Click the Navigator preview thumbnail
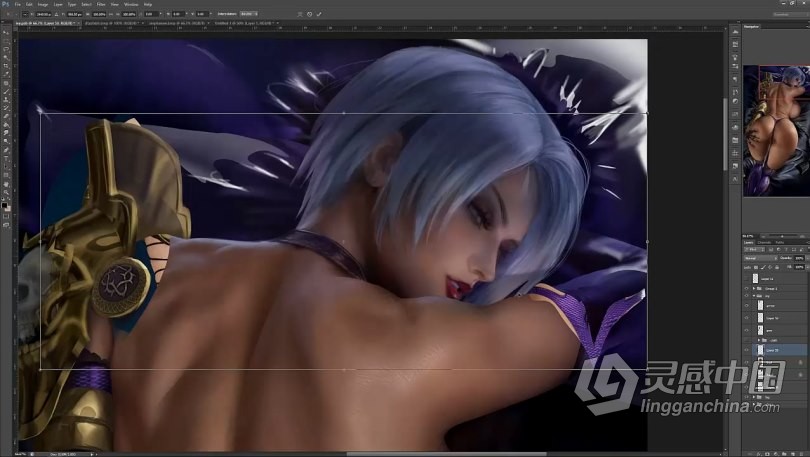 [776, 131]
